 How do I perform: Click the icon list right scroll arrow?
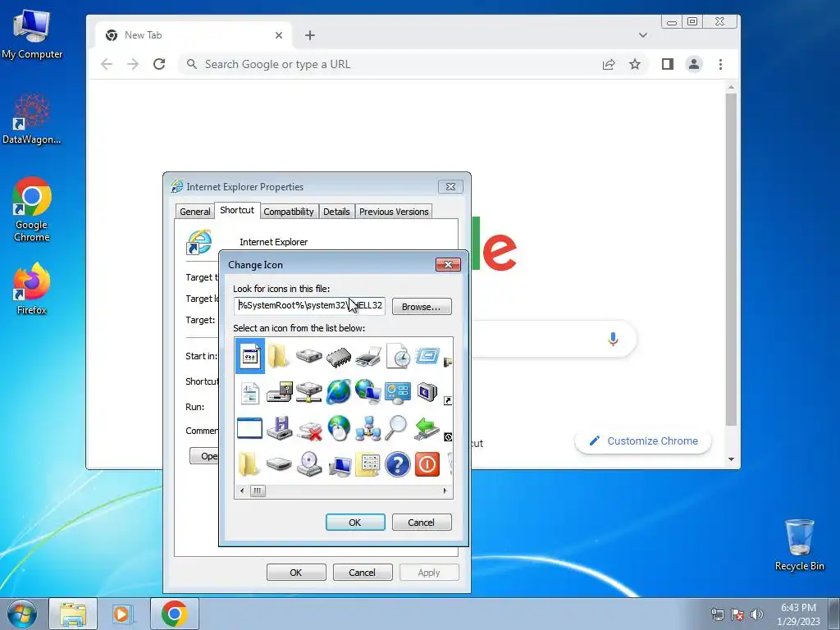[445, 491]
